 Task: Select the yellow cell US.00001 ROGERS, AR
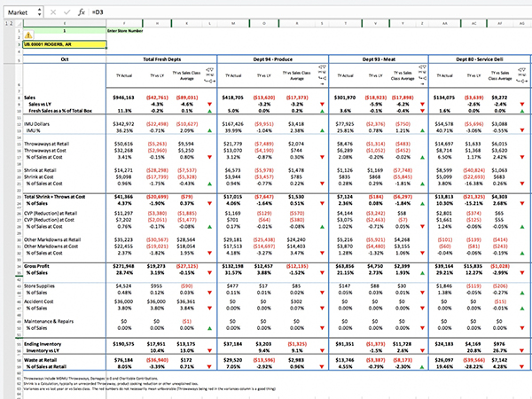65,44
